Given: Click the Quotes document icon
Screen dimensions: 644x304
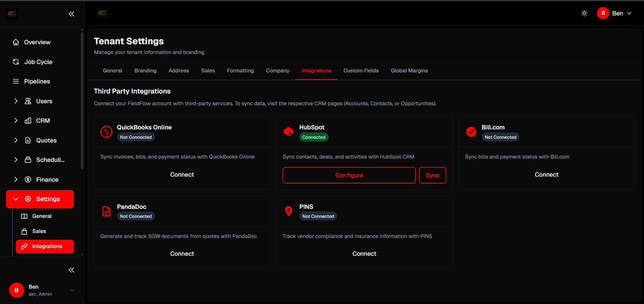Looking at the screenshot, I should coord(28,140).
